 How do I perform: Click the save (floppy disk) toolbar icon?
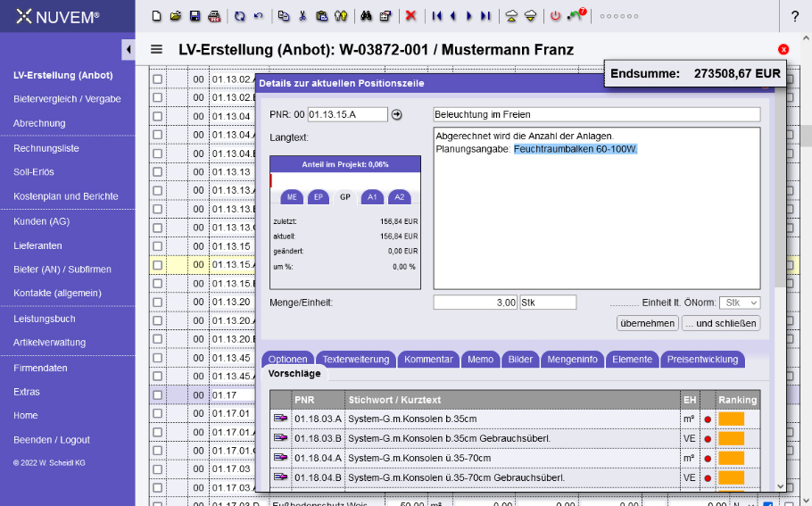pos(195,16)
